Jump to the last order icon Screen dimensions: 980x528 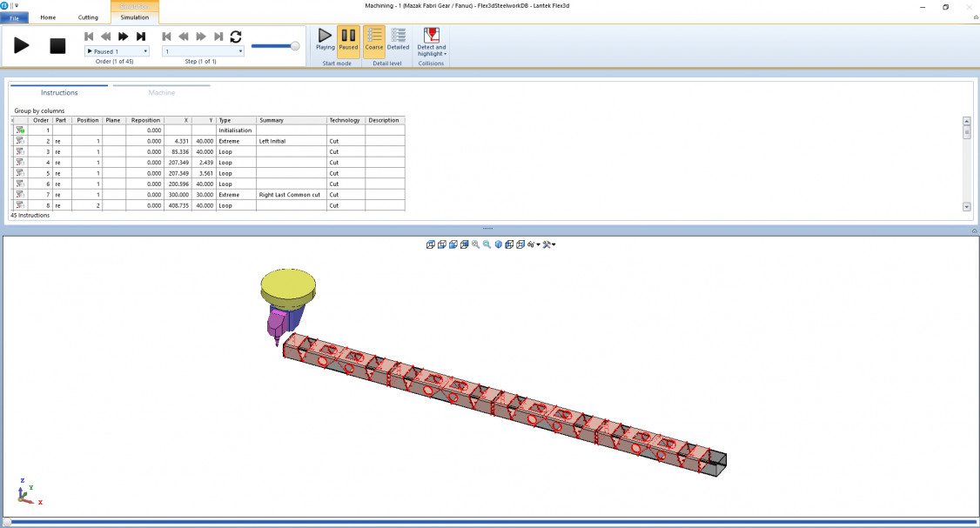click(141, 37)
